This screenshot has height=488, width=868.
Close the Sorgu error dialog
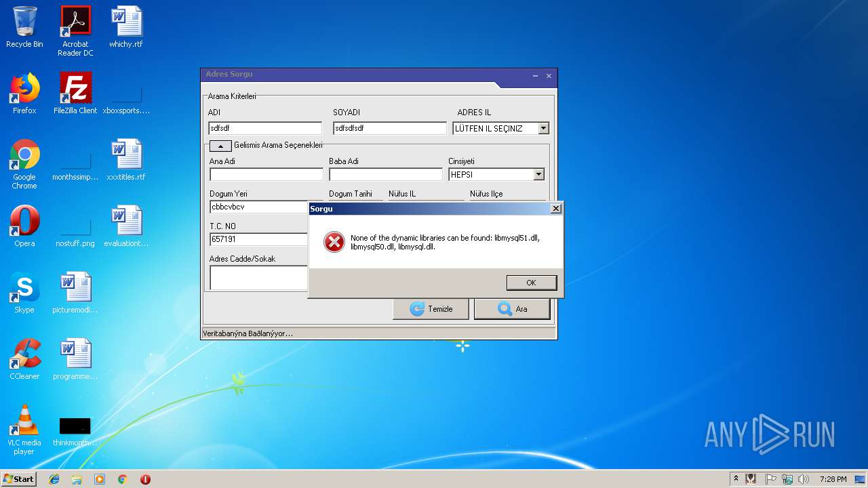(556, 209)
